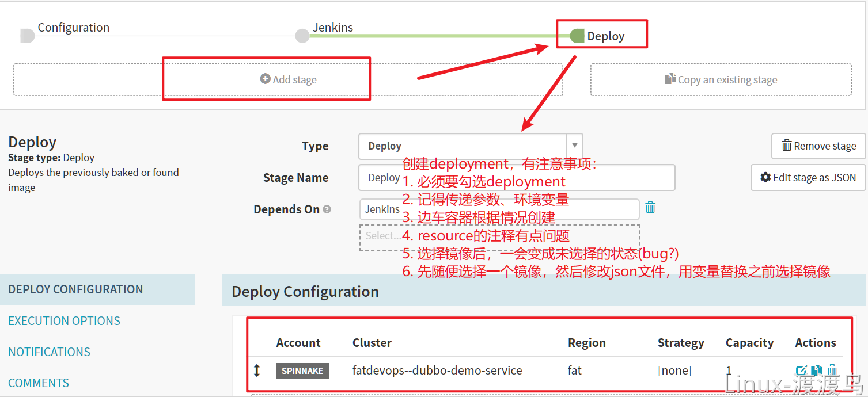868x401 pixels.
Task: Open the Comments section
Action: tap(39, 383)
